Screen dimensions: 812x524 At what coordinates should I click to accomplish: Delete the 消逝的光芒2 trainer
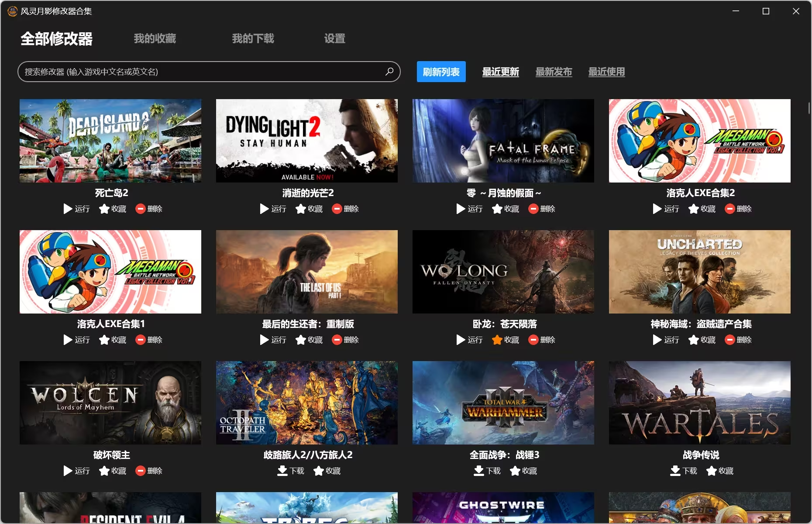click(345, 209)
